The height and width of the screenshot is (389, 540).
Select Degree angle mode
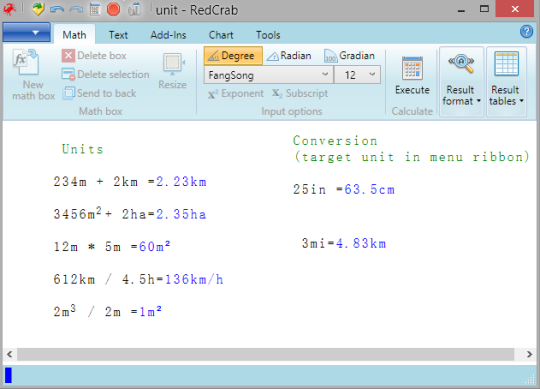pos(233,55)
